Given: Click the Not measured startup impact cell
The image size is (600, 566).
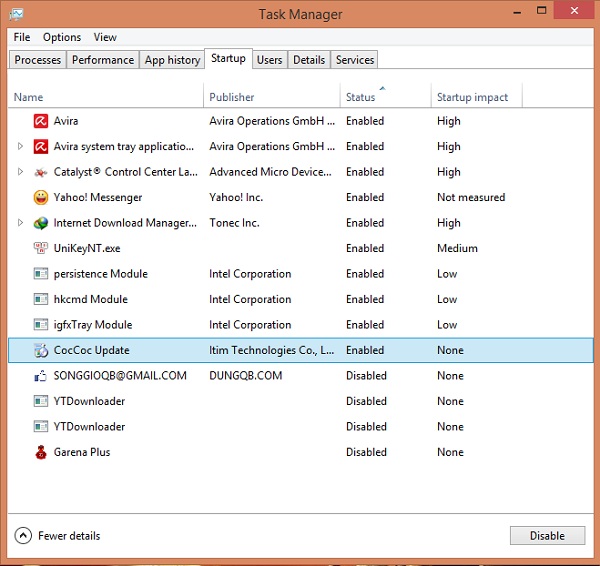Looking at the screenshot, I should point(471,197).
